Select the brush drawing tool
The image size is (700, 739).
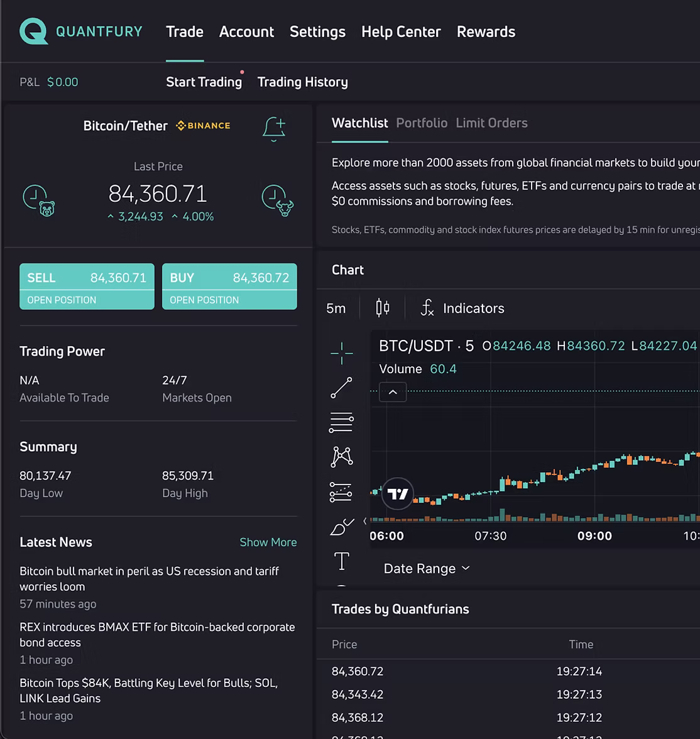tap(342, 527)
